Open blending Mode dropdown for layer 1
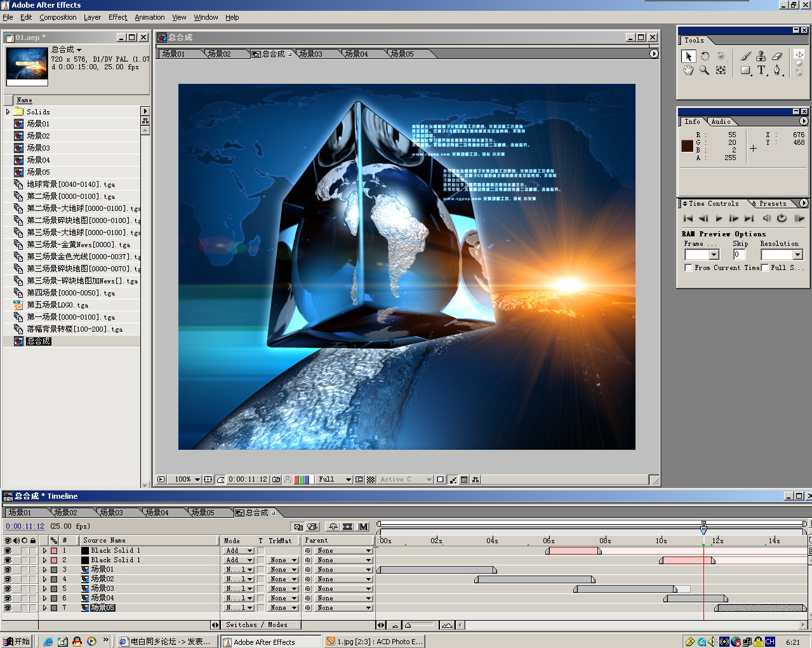Viewport: 812px width, 648px height. click(x=239, y=551)
